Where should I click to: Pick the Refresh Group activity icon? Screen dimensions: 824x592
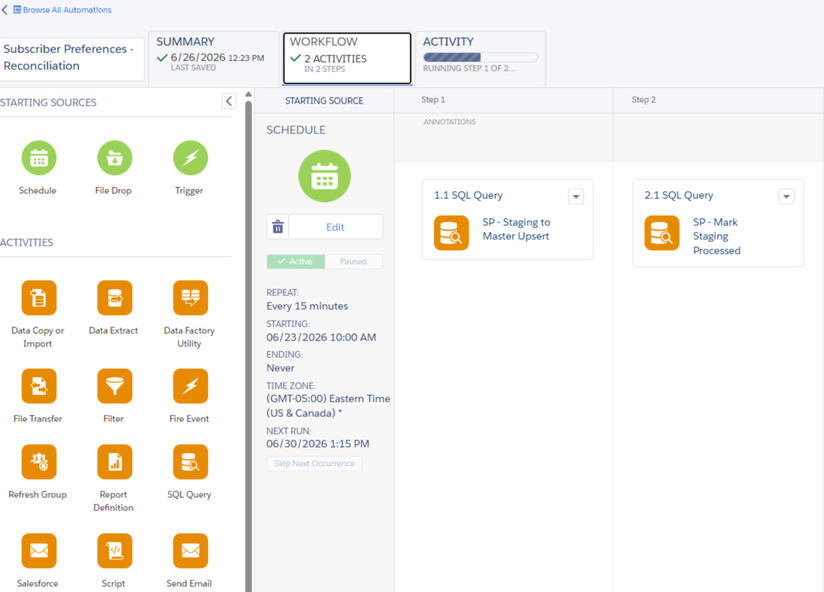click(39, 462)
